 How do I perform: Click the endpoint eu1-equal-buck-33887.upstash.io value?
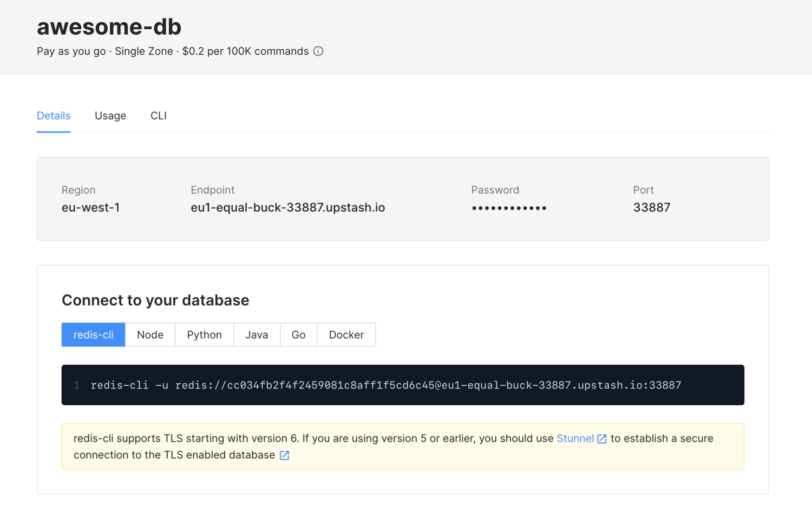[x=287, y=208]
